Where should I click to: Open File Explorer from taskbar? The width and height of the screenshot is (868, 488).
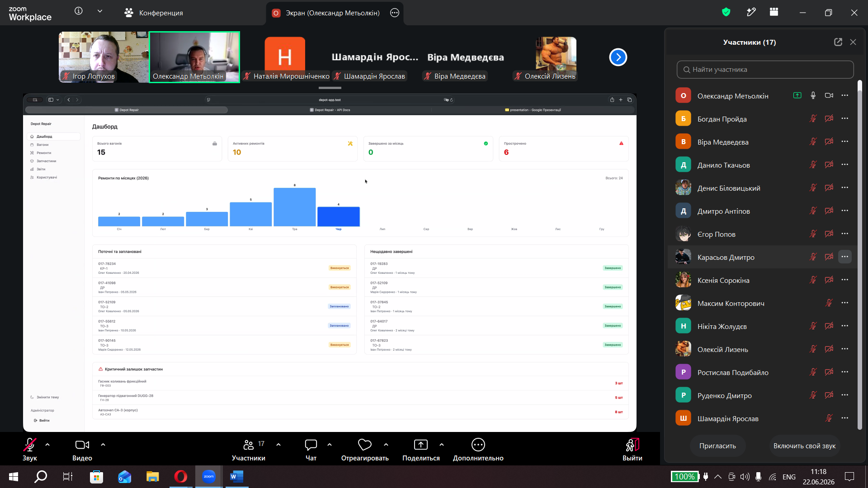(153, 477)
